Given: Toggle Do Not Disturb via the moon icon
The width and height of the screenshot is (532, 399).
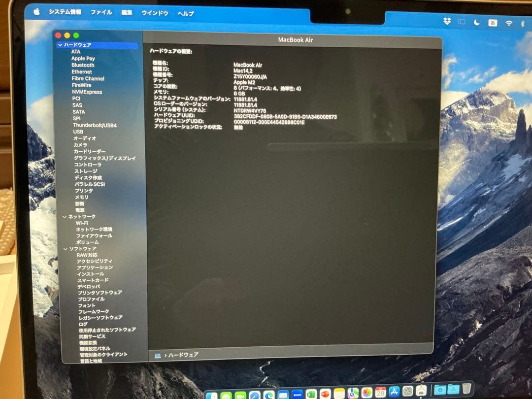Looking at the screenshot, I should pyautogui.click(x=476, y=22).
